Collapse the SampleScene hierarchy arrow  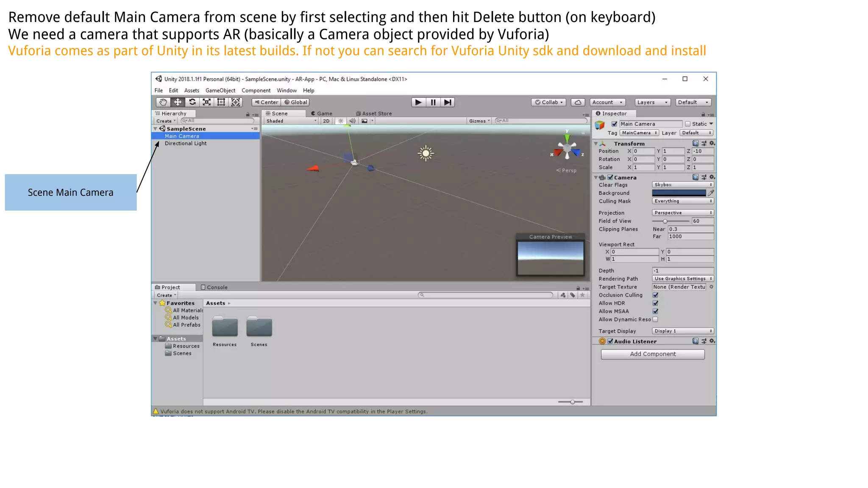156,128
